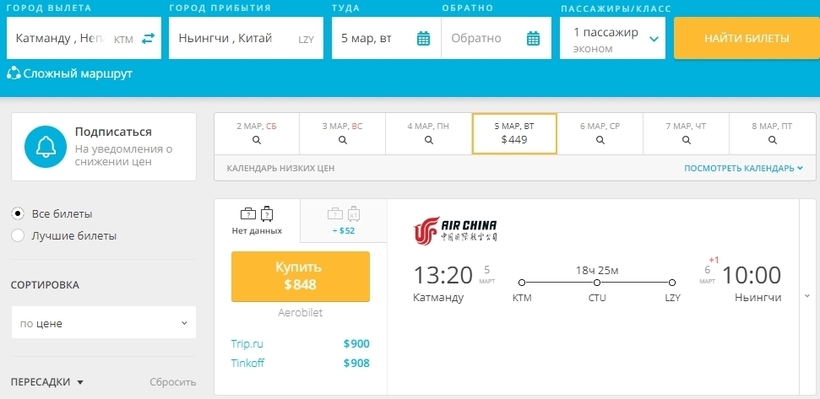This screenshot has width=820, height=399.
Task: Open the return date calendar icon
Action: tap(533, 38)
